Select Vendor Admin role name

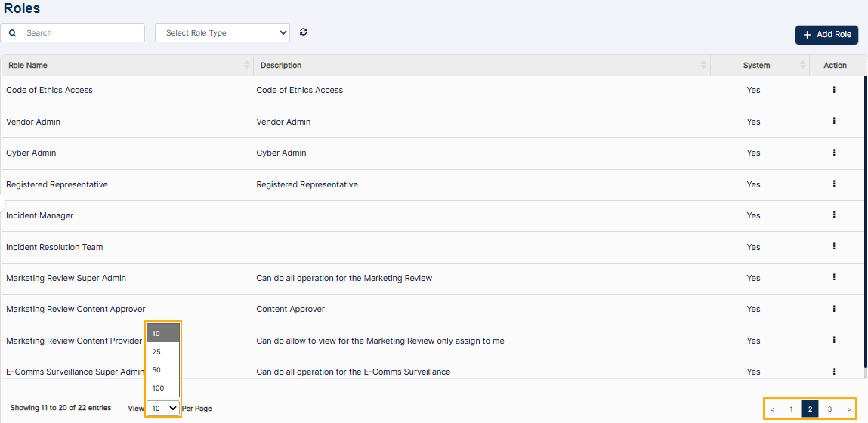(33, 122)
